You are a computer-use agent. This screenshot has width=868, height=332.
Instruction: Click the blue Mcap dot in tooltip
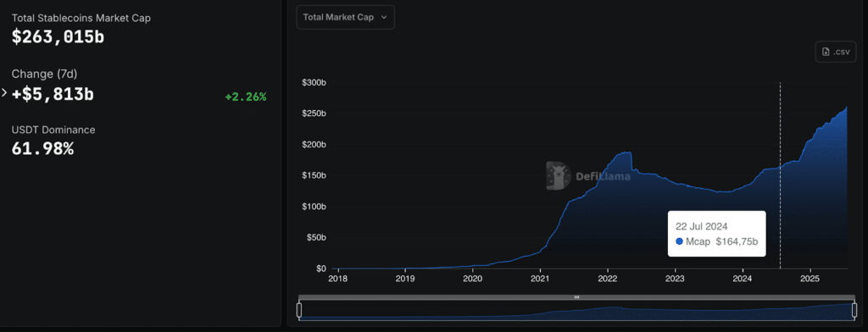click(679, 242)
